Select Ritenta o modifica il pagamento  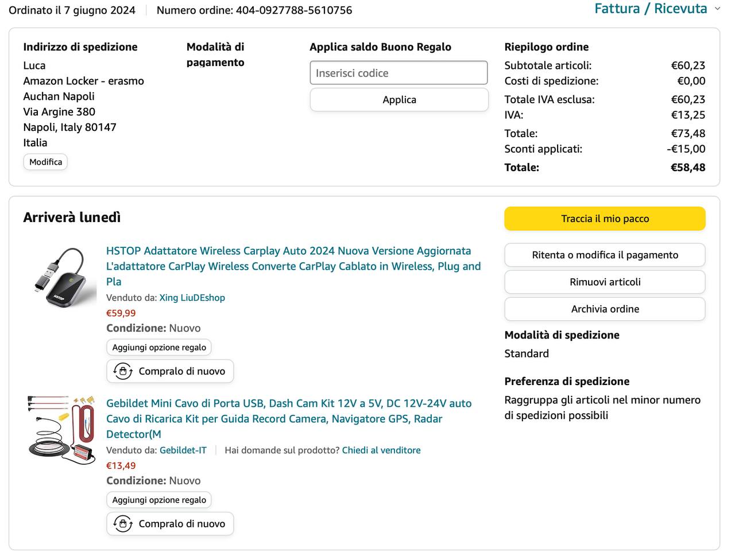605,255
